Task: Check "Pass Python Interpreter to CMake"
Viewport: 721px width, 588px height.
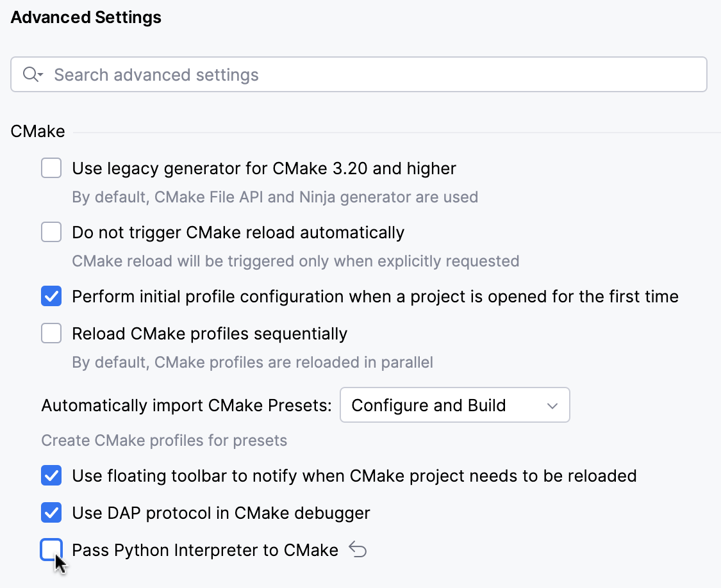Action: click(x=51, y=550)
